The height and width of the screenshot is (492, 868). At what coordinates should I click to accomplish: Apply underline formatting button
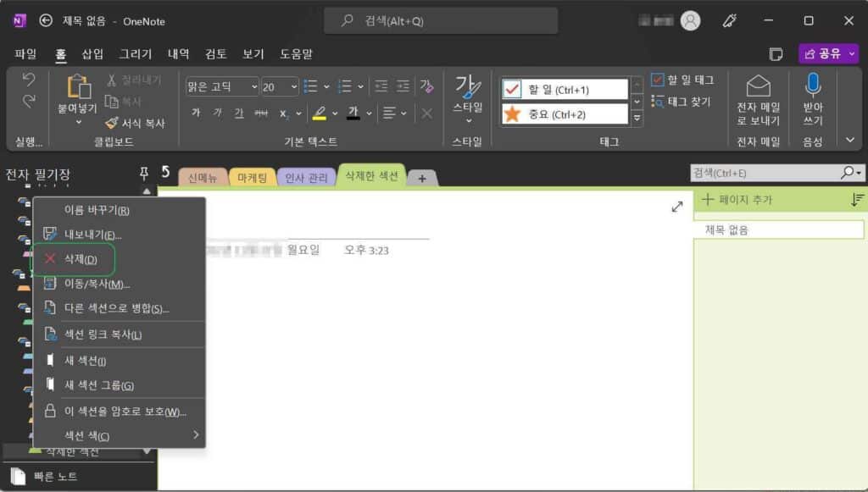[238, 113]
